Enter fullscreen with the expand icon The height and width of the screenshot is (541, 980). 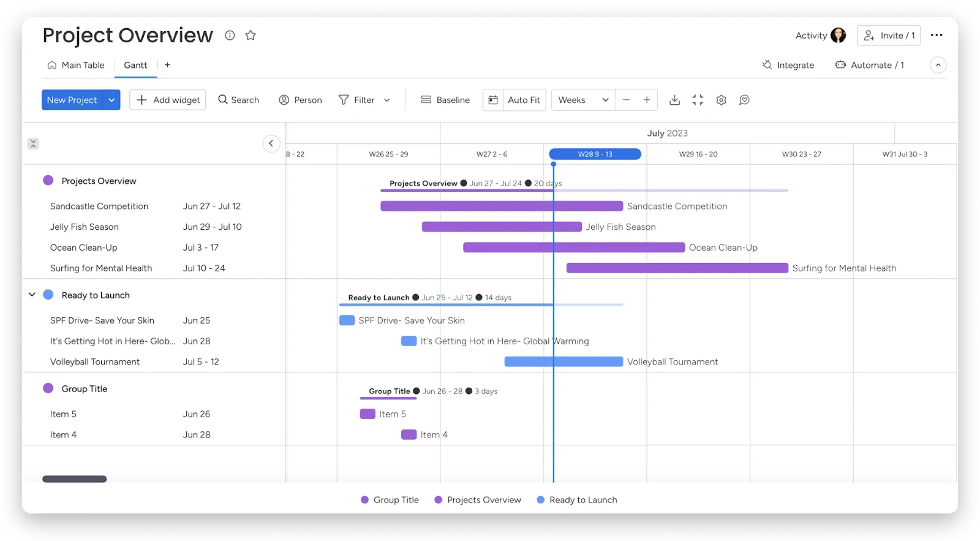(698, 100)
